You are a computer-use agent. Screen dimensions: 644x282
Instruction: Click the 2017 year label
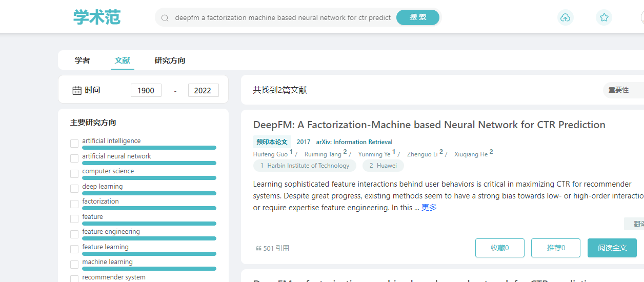point(304,142)
